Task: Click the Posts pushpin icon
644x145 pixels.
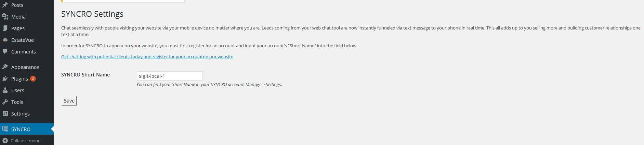Action: point(5,5)
